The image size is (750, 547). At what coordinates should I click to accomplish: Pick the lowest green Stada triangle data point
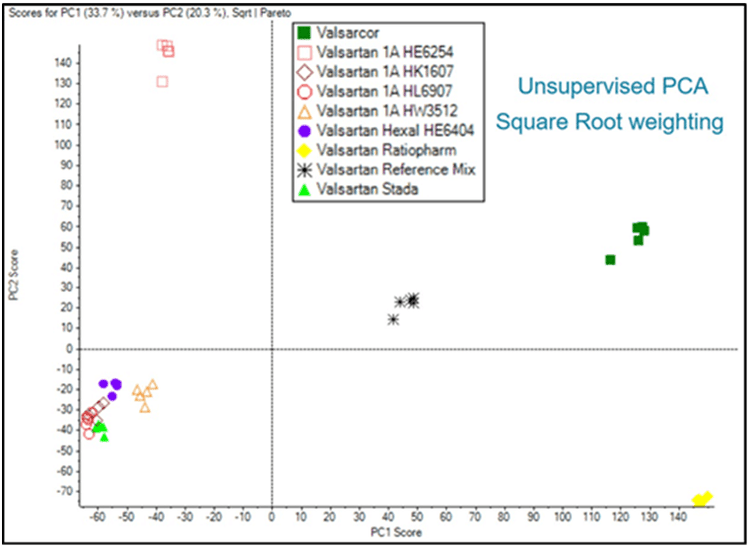click(104, 437)
